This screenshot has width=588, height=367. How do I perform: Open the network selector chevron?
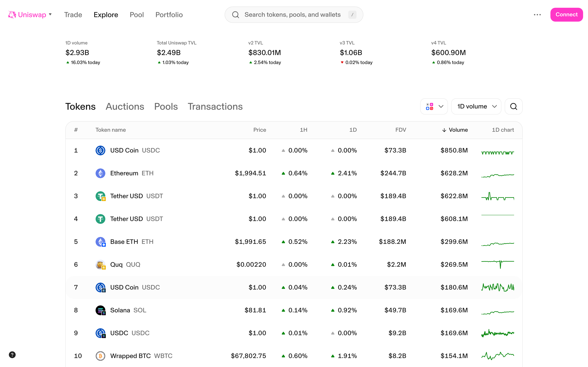441,106
